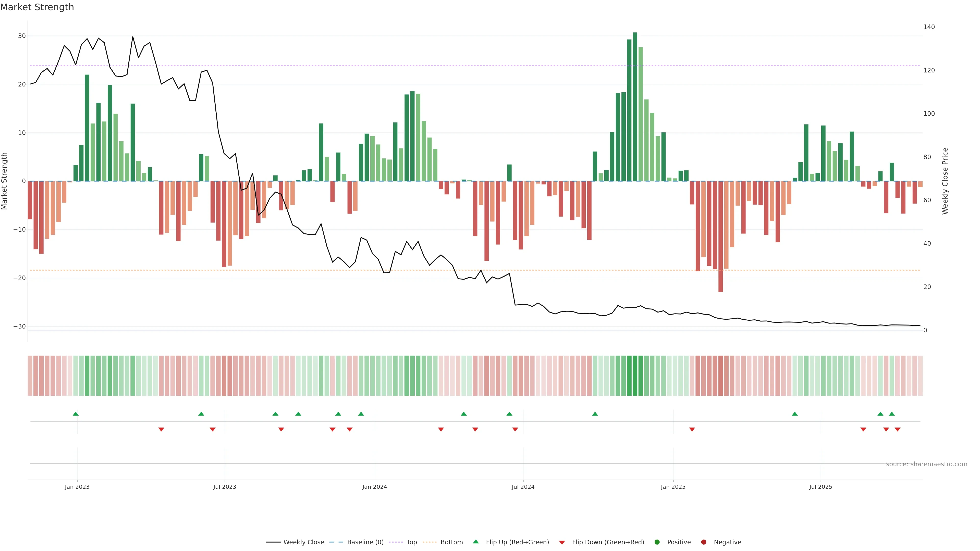The height and width of the screenshot is (551, 980).
Task: Click the Weekly Close Price axis title
Action: (945, 181)
